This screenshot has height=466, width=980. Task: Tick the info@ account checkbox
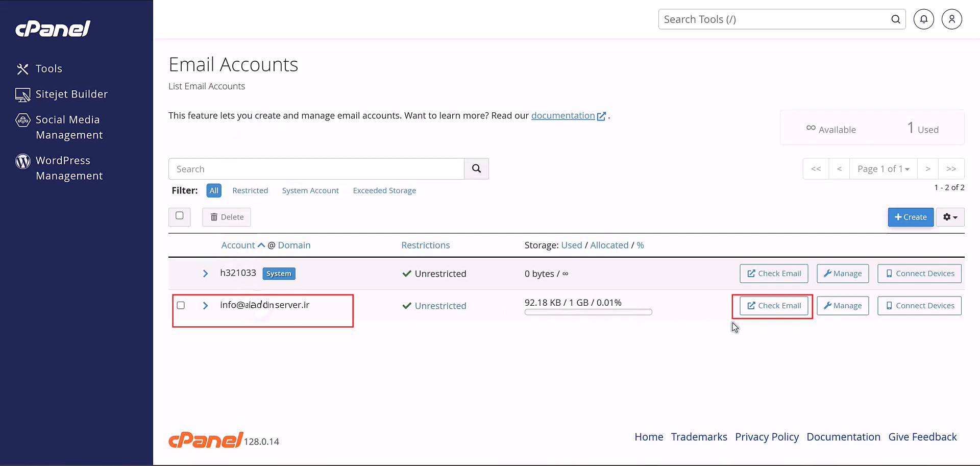pos(181,305)
